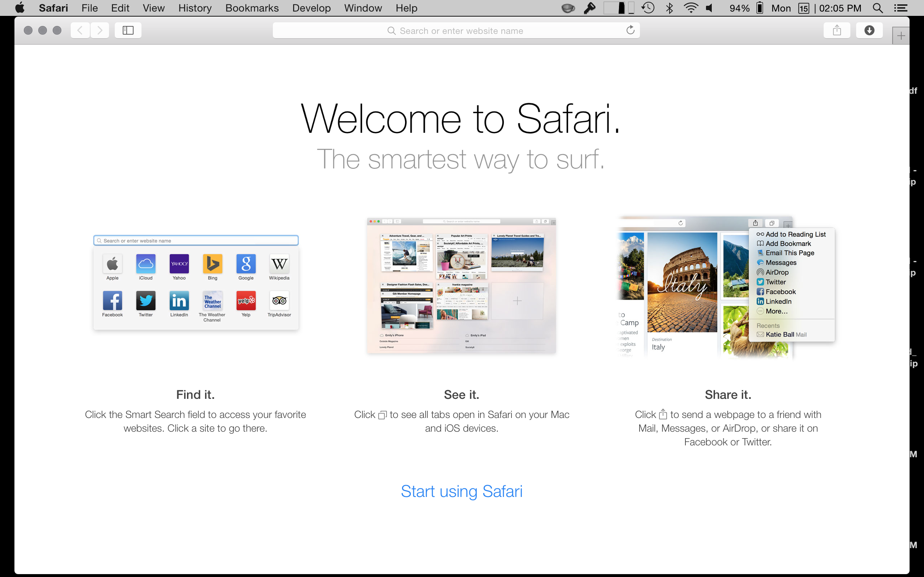Image resolution: width=924 pixels, height=577 pixels.
Task: Open the volume control menu
Action: [709, 8]
